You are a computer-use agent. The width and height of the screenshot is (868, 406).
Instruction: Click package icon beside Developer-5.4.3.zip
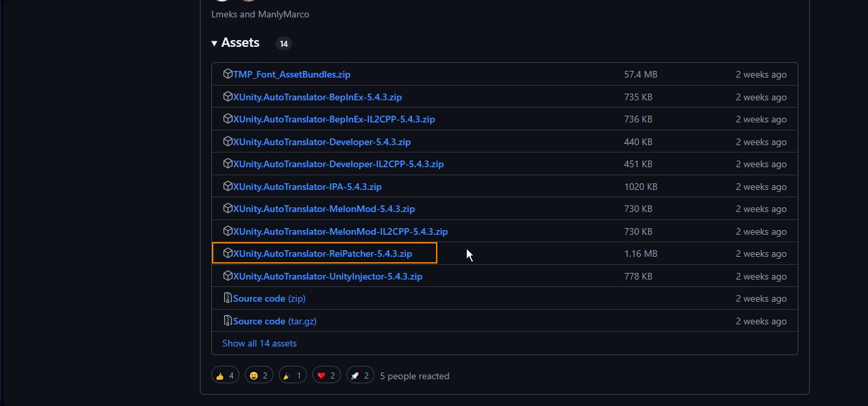coord(227,142)
